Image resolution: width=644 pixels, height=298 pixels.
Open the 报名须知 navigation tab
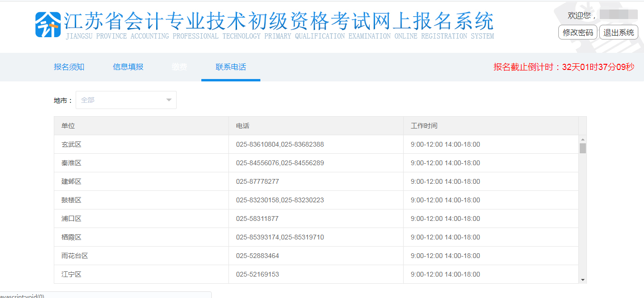point(69,67)
